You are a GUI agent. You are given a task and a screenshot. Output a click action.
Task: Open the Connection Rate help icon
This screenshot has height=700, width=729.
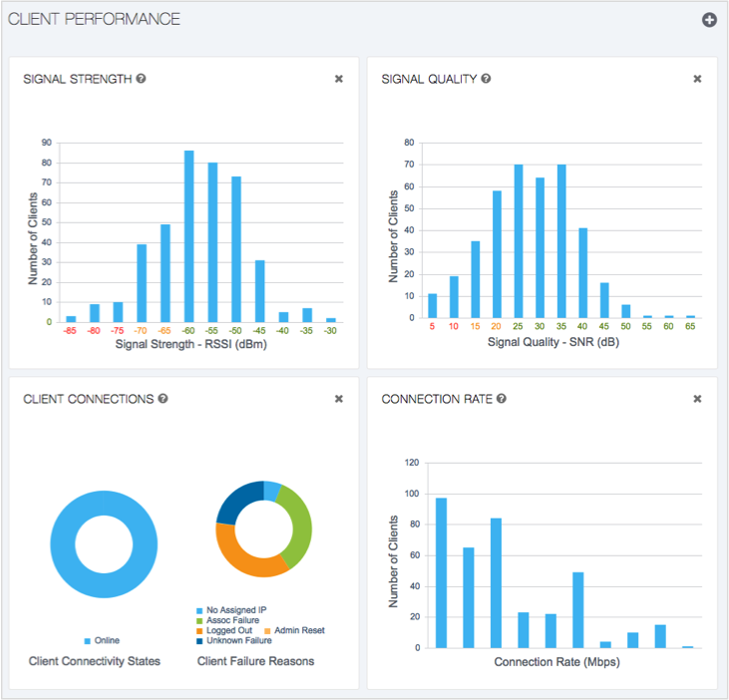click(502, 399)
